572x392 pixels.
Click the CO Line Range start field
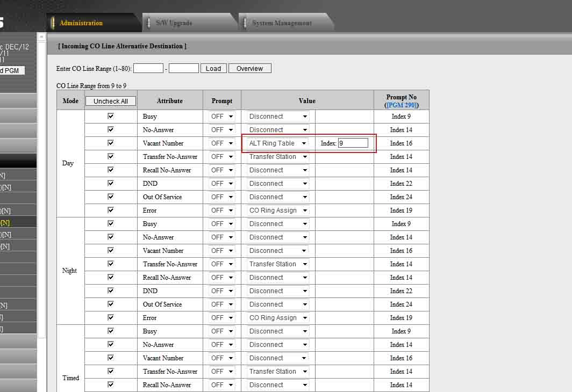pyautogui.click(x=148, y=68)
